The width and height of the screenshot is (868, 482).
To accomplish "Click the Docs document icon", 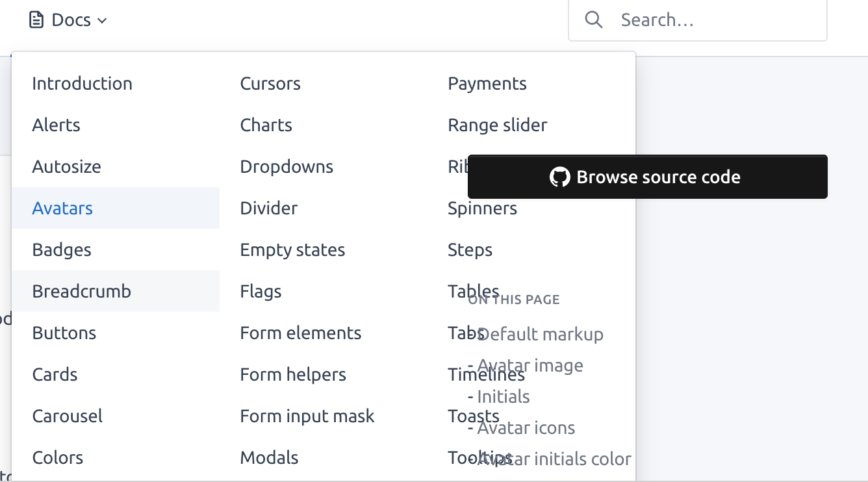I will click(x=37, y=20).
